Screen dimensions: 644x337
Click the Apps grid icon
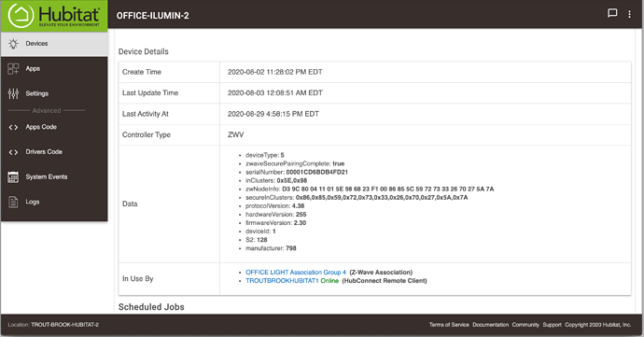(x=13, y=69)
